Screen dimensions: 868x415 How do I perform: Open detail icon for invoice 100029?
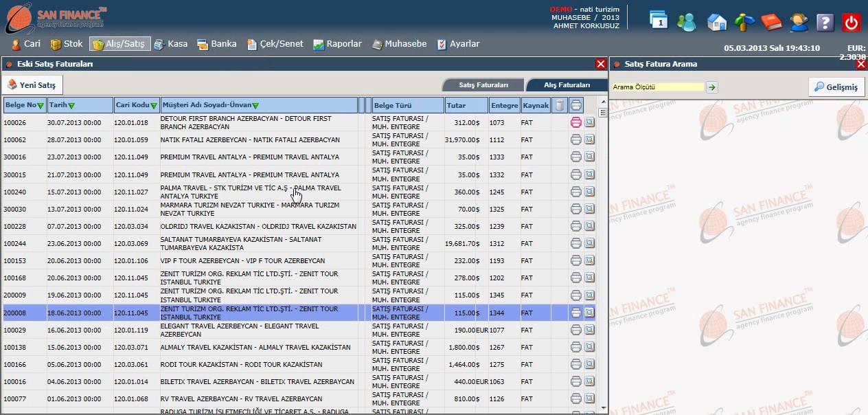(590, 330)
